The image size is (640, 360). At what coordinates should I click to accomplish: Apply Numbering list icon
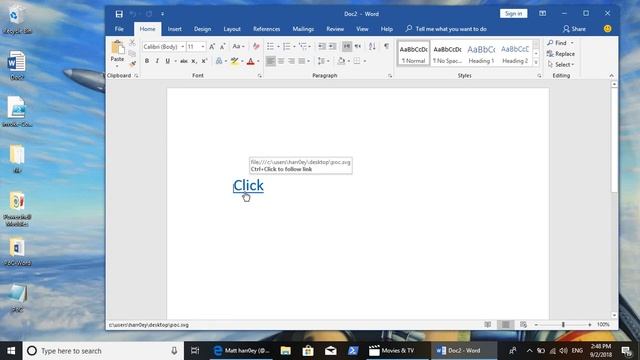[x=287, y=47]
